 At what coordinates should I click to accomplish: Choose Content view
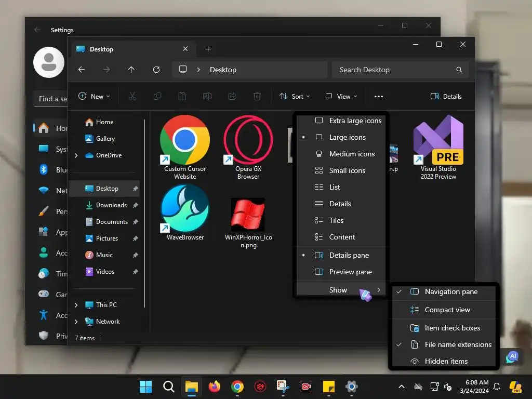pyautogui.click(x=341, y=237)
